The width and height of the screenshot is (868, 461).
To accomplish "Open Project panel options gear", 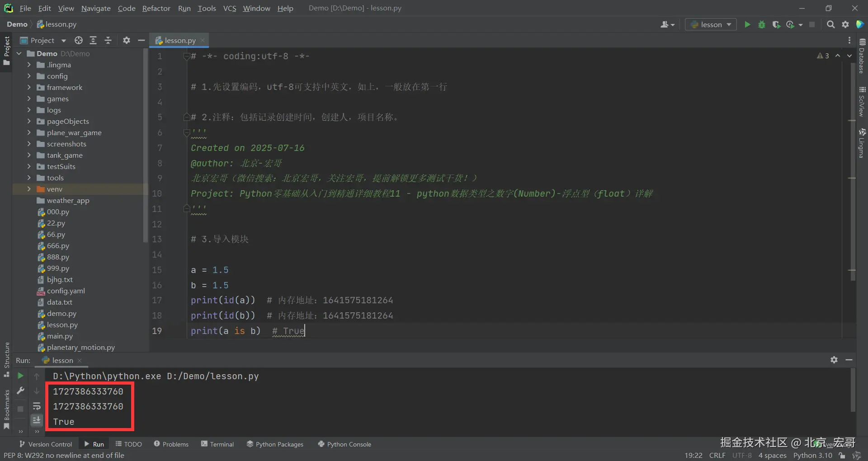I will (127, 40).
